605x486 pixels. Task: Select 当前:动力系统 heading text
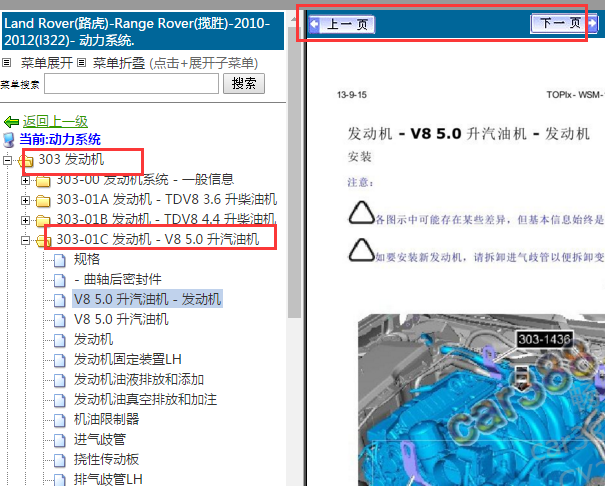[60, 139]
